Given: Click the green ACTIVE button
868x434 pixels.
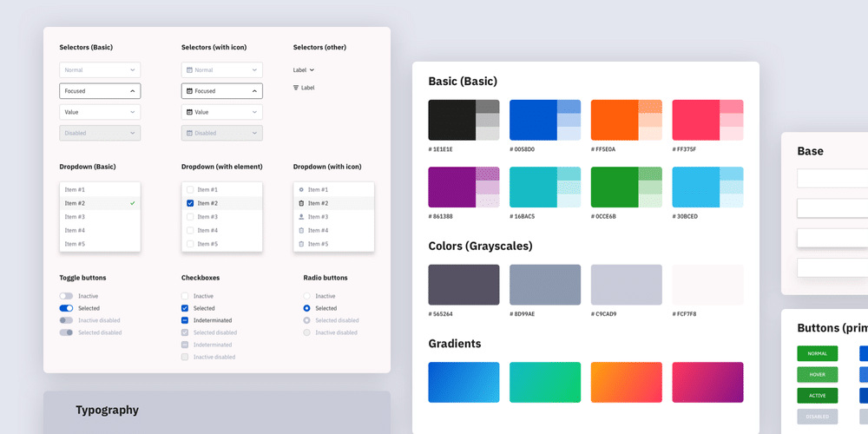Looking at the screenshot, I should [818, 396].
